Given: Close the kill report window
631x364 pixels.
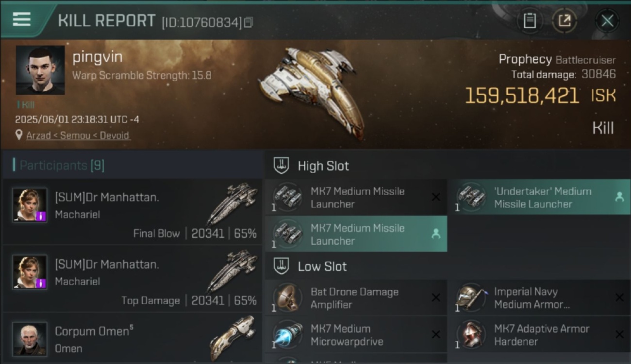Looking at the screenshot, I should 607,21.
